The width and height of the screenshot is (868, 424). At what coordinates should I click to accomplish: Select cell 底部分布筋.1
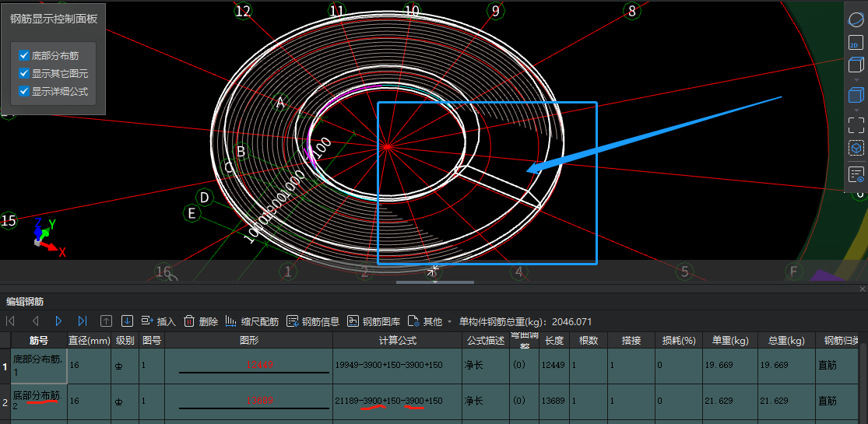tap(39, 366)
